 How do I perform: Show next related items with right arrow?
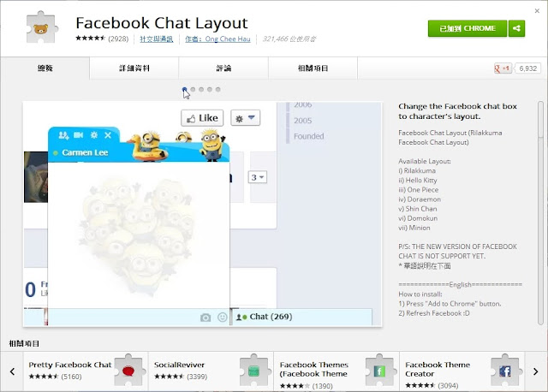coord(535,371)
